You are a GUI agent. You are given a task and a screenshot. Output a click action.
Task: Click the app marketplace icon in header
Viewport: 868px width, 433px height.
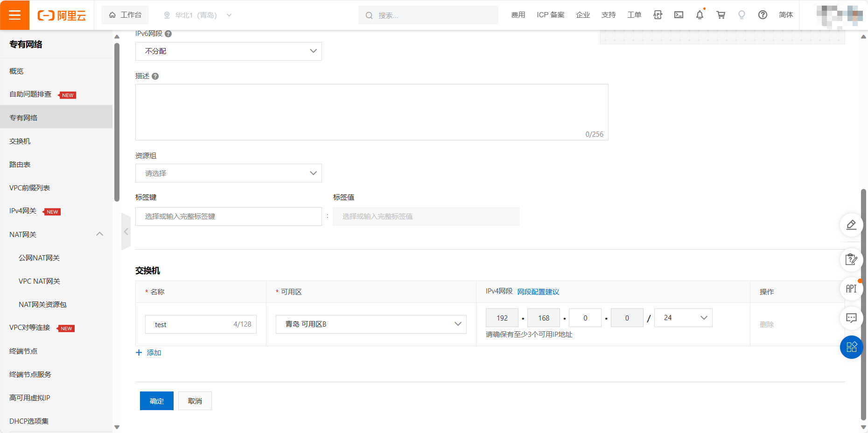[658, 15]
